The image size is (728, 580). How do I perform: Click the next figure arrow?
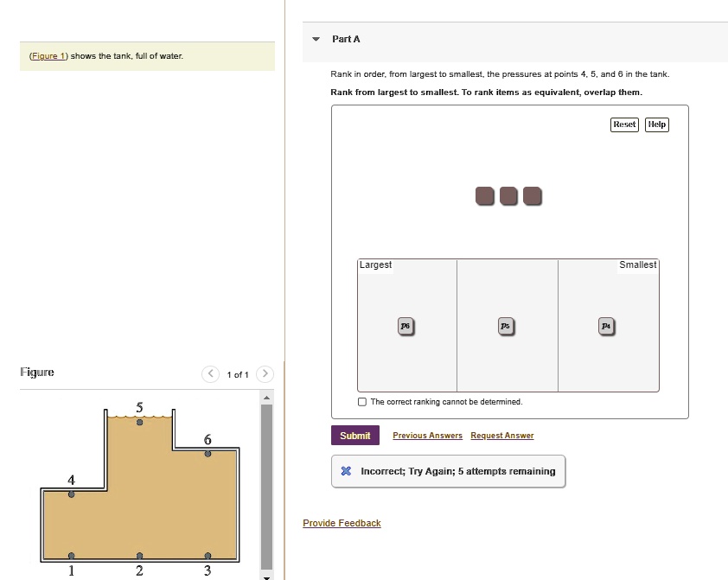(x=265, y=374)
